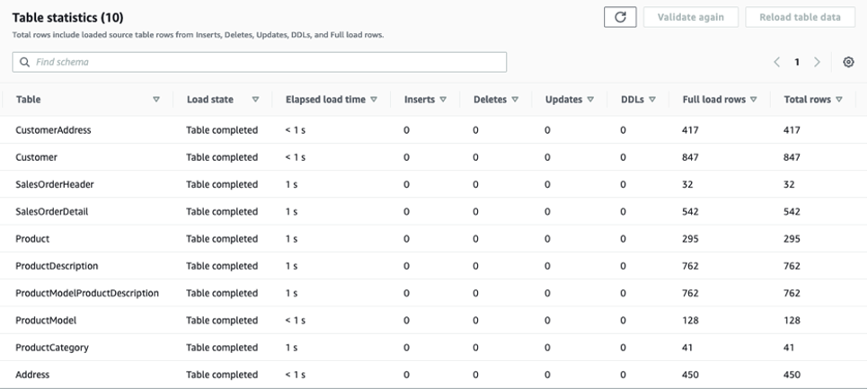This screenshot has height=389, width=868.
Task: Click the Elapsed load time header label
Action: (x=325, y=100)
